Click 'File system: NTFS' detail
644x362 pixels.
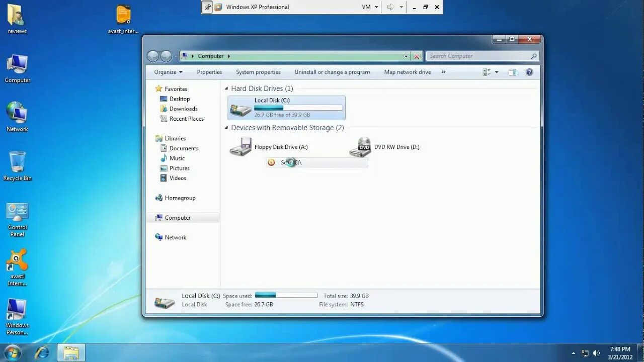(341, 305)
